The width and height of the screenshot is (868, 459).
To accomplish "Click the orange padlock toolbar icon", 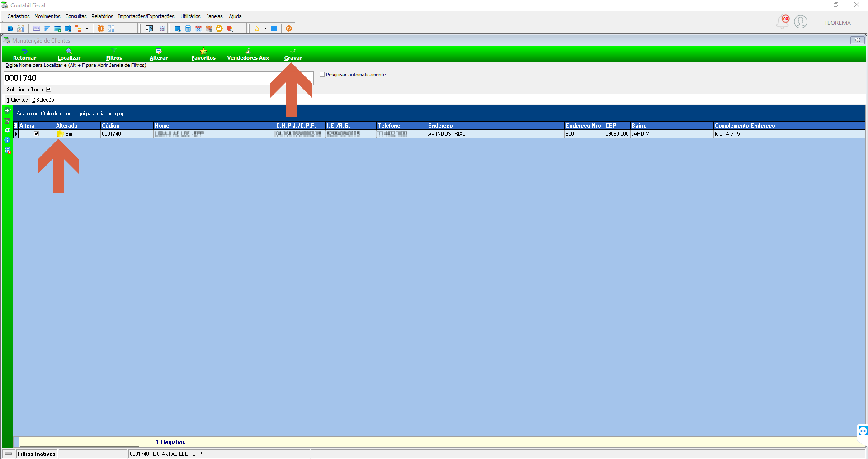I will 219,28.
